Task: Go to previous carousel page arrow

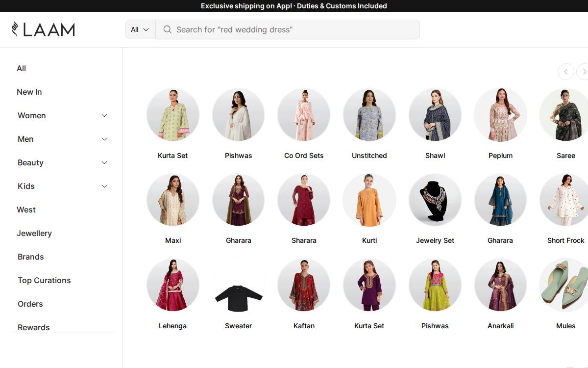Action: pyautogui.click(x=565, y=72)
